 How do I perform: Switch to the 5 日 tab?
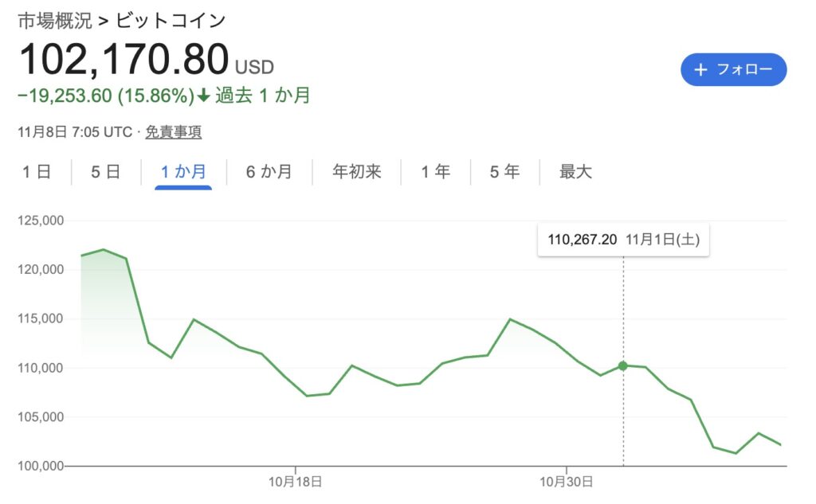[105, 171]
